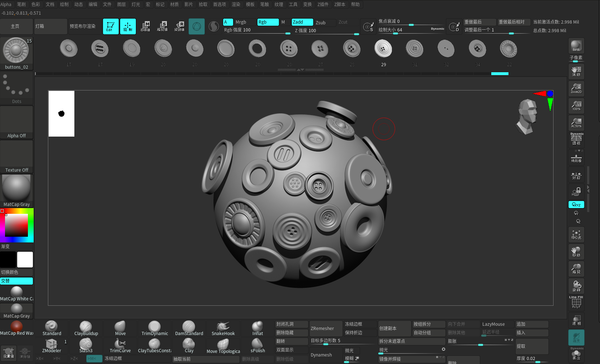Select the SnakeHook brush
The height and width of the screenshot is (364, 600).
click(x=223, y=328)
